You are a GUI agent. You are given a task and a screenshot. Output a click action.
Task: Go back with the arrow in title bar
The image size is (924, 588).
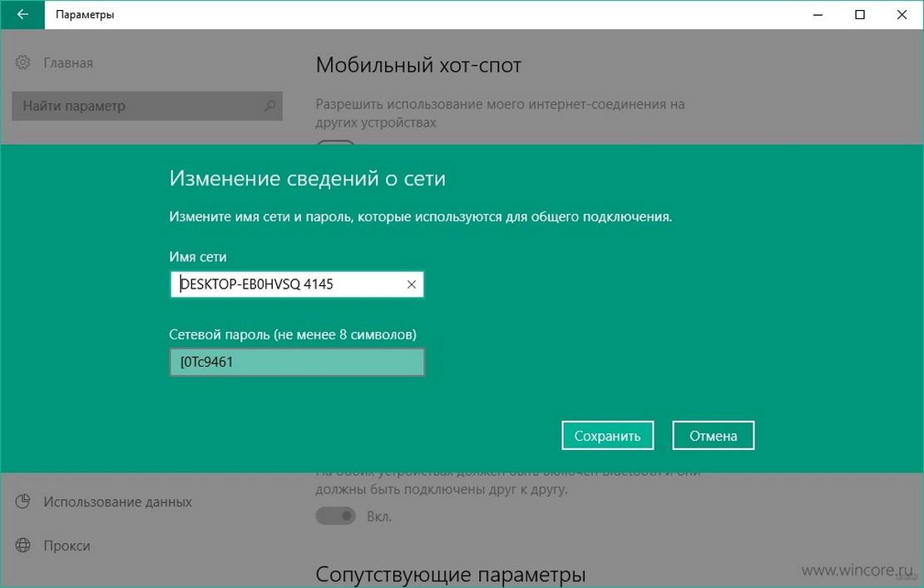point(22,14)
